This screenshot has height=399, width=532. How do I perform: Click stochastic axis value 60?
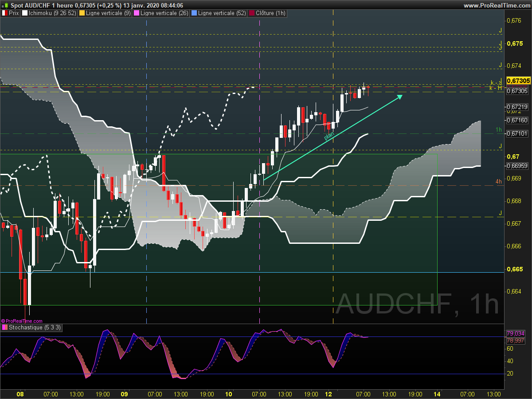[510, 348]
